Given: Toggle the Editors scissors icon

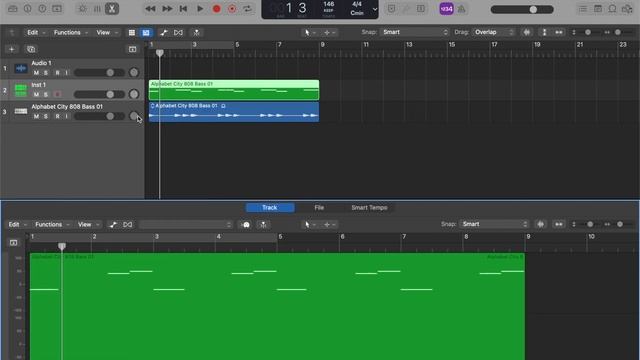Looking at the screenshot, I should coord(112,9).
